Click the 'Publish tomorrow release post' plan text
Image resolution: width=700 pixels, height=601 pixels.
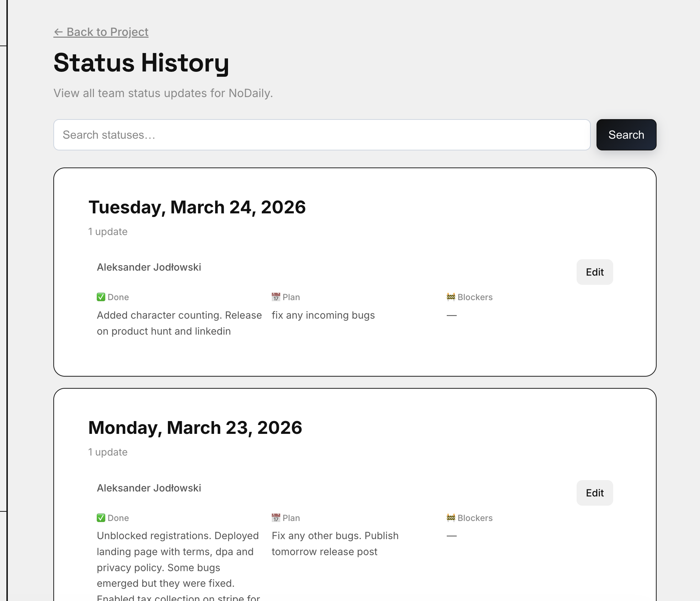335,544
